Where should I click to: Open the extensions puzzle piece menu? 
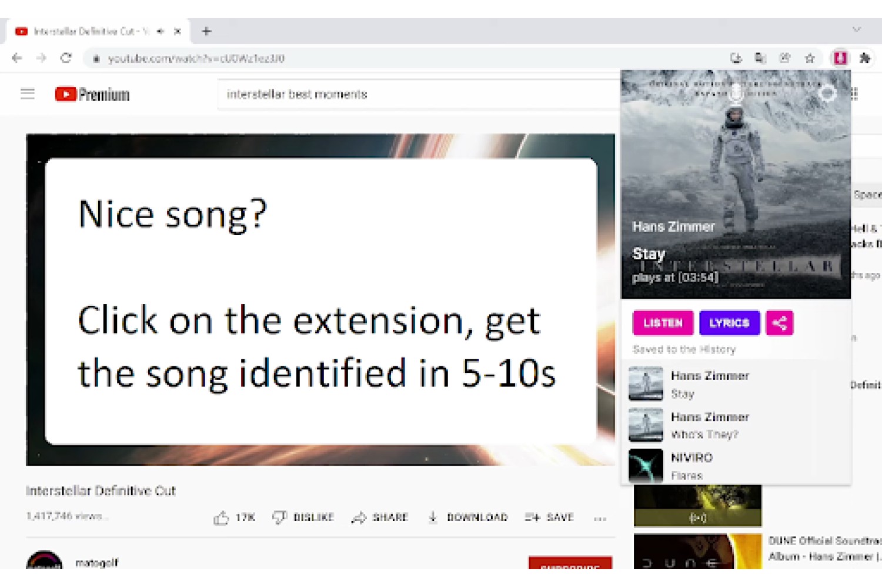click(x=864, y=58)
